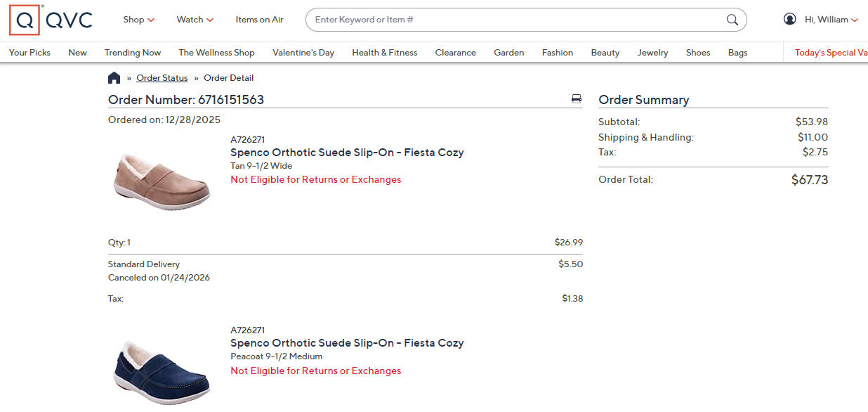Image resolution: width=868 pixels, height=412 pixels.
Task: Click the home breadcrumb icon
Action: pyautogui.click(x=114, y=78)
